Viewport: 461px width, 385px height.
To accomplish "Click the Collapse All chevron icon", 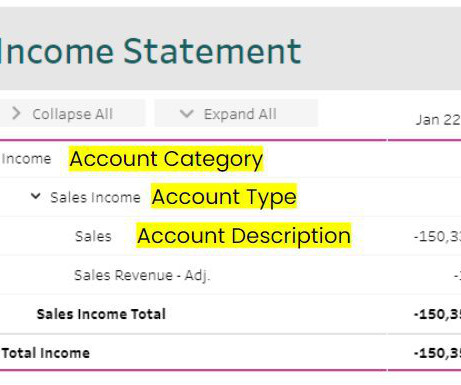I will click(16, 113).
